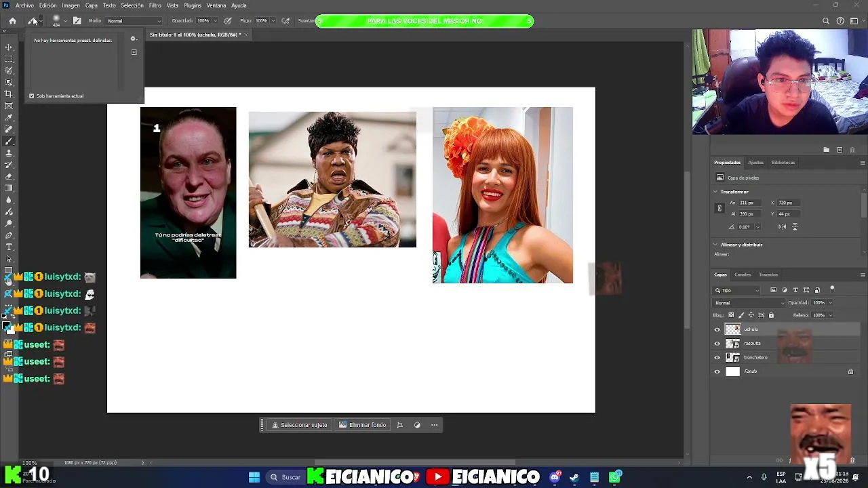Open Windows Start button
This screenshot has height=488, width=868.
254,477
